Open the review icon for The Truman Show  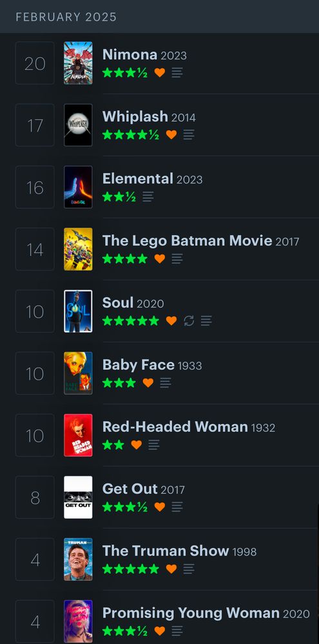(x=189, y=569)
